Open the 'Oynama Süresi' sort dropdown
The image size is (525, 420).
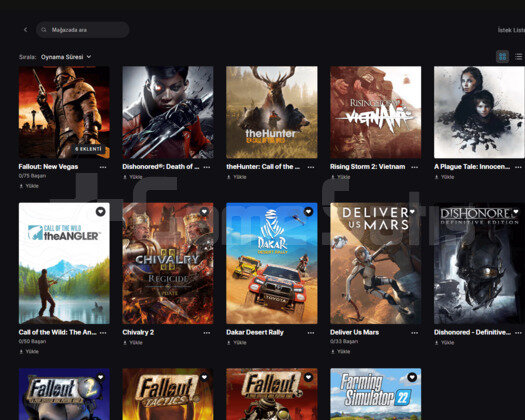pyautogui.click(x=66, y=57)
